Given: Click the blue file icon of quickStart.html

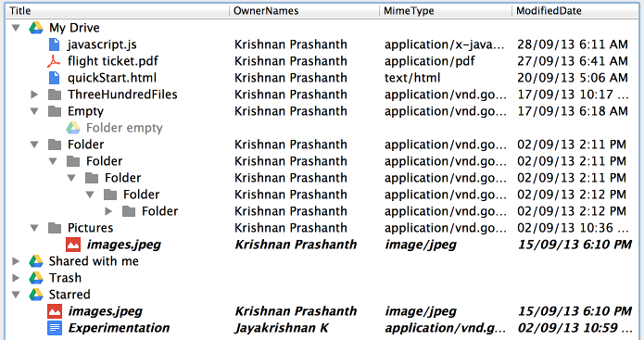Looking at the screenshot, I should (55, 78).
